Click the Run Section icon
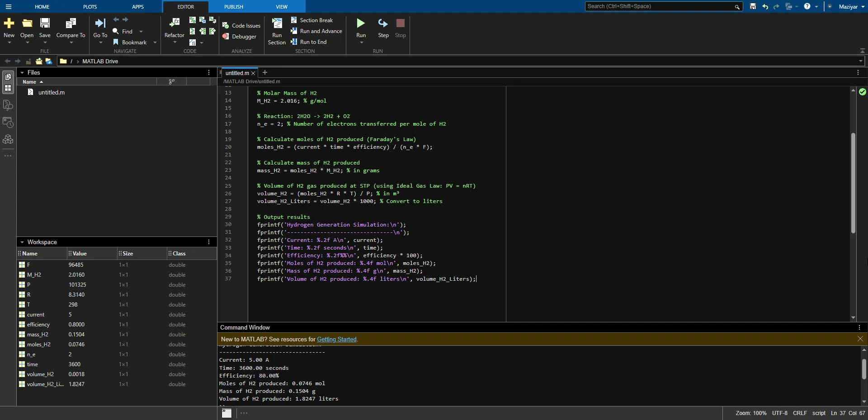Image resolution: width=868 pixels, height=420 pixels. pos(277,23)
